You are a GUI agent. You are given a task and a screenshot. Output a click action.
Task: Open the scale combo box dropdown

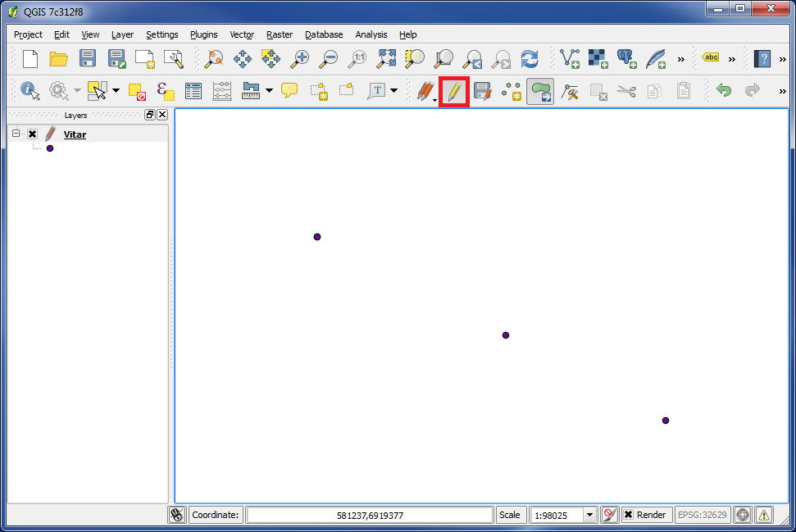(x=589, y=516)
